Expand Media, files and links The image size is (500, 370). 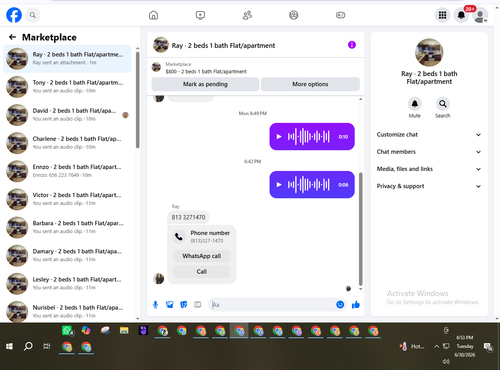point(429,169)
